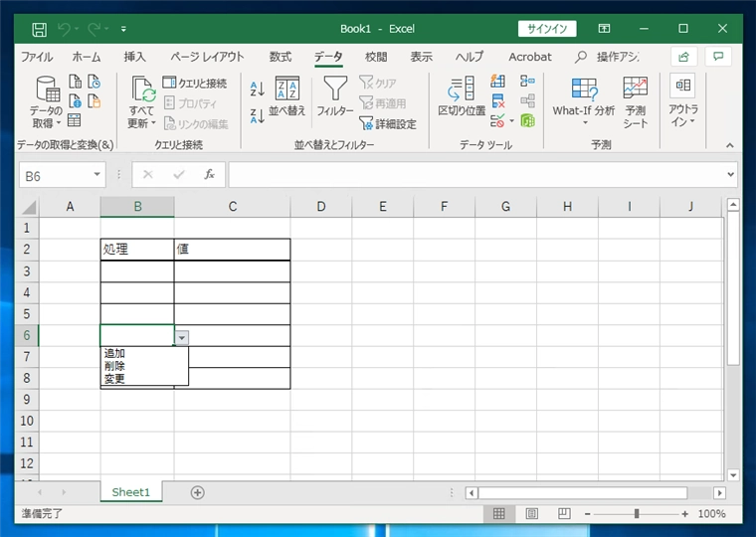
Task: Switch to the Insert (挿入) tab
Action: [x=134, y=57]
